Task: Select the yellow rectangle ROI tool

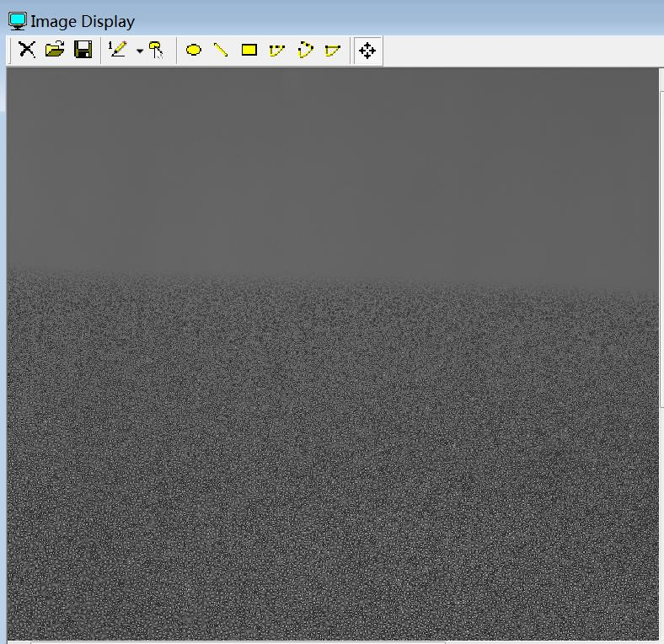Action: (x=249, y=50)
